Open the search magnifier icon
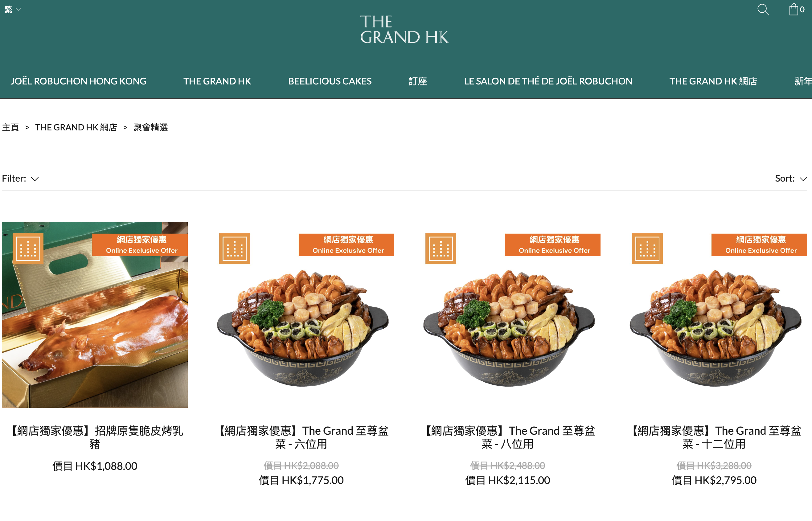 (x=763, y=10)
